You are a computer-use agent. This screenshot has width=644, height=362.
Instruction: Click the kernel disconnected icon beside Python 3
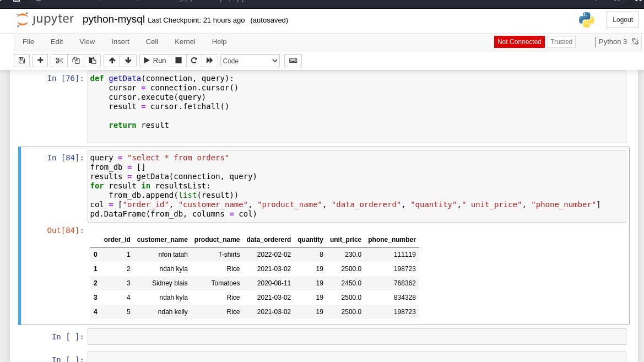pos(635,41)
